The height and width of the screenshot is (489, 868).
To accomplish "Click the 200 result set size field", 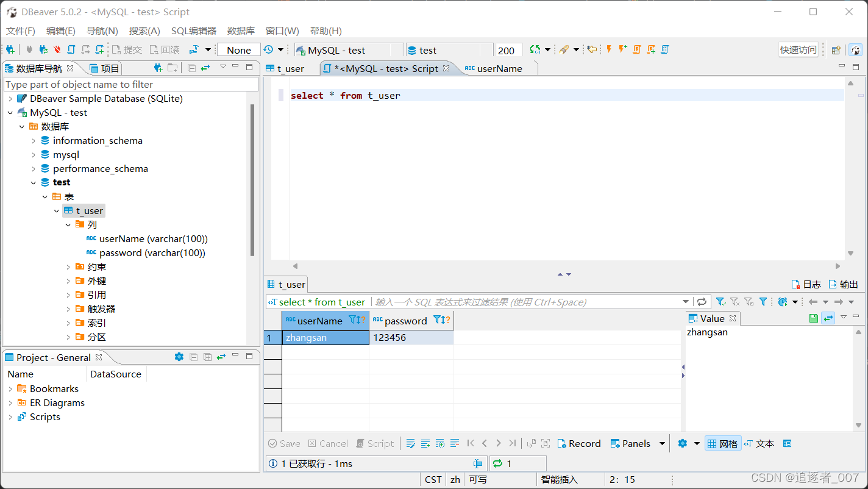I will (x=508, y=51).
